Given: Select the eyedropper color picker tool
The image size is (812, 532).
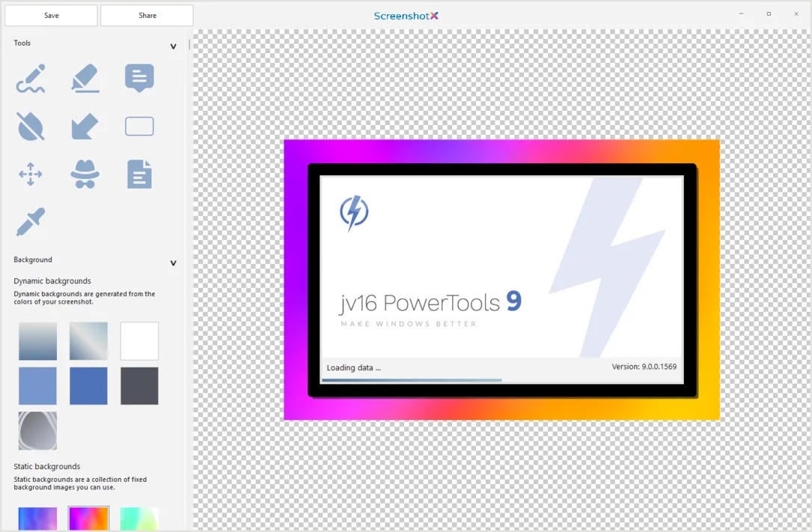Looking at the screenshot, I should click(x=31, y=222).
